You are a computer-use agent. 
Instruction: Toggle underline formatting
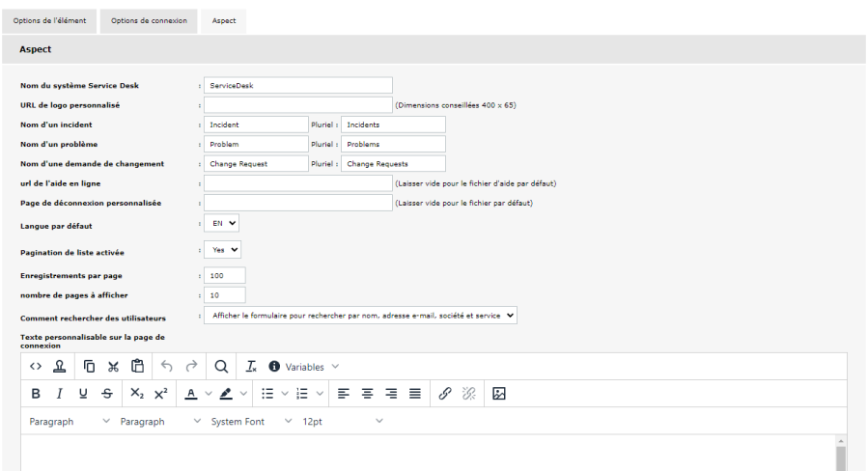point(83,394)
